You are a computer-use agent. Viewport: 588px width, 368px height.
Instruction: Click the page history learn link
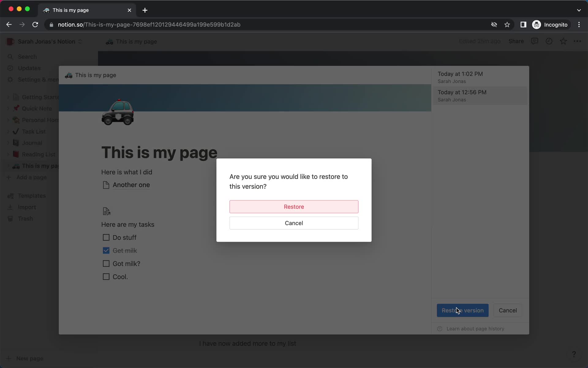475,328
